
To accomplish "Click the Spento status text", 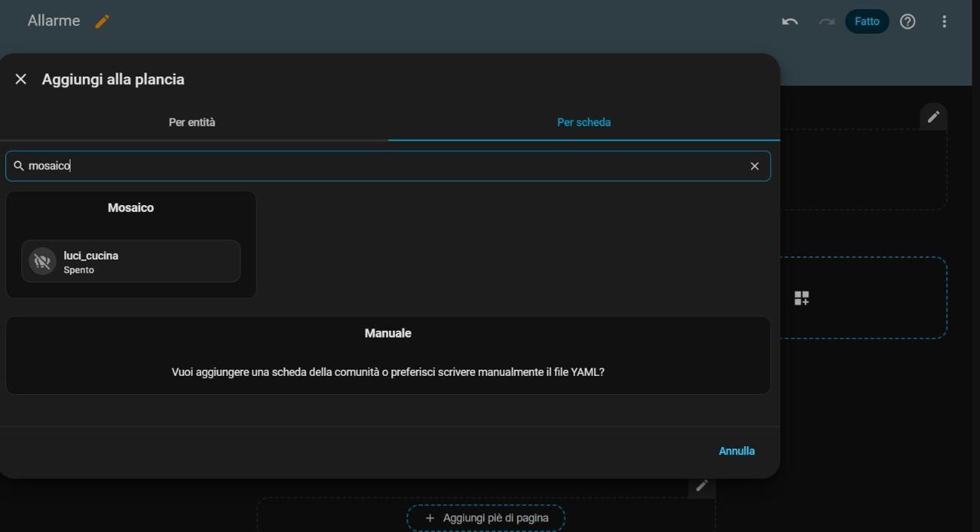I will point(79,270).
